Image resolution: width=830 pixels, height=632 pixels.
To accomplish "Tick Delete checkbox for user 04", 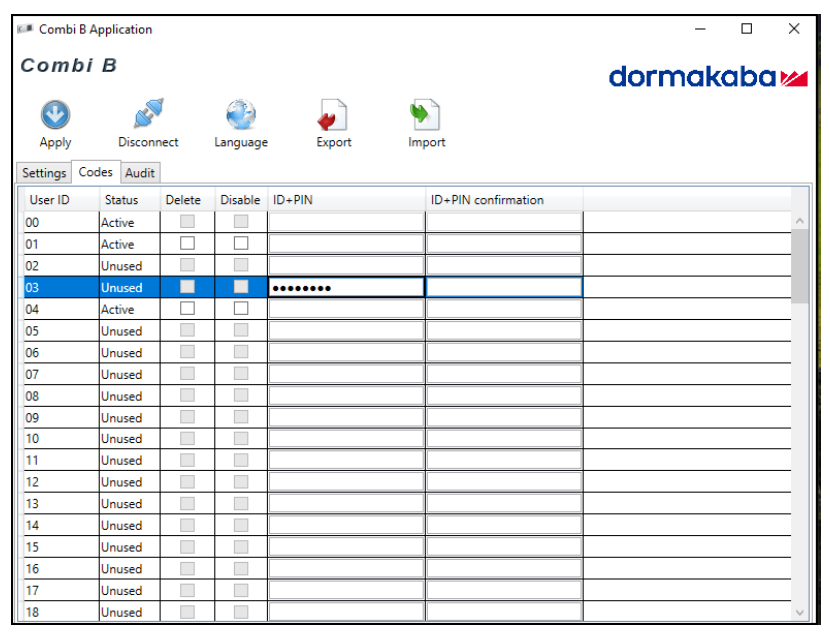I will [187, 308].
